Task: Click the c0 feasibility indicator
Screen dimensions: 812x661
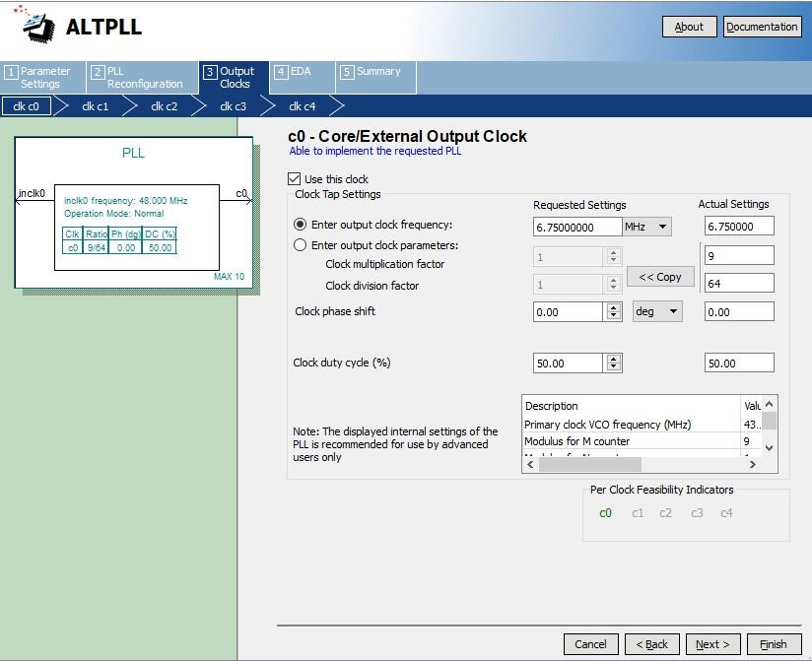Action: (x=605, y=513)
